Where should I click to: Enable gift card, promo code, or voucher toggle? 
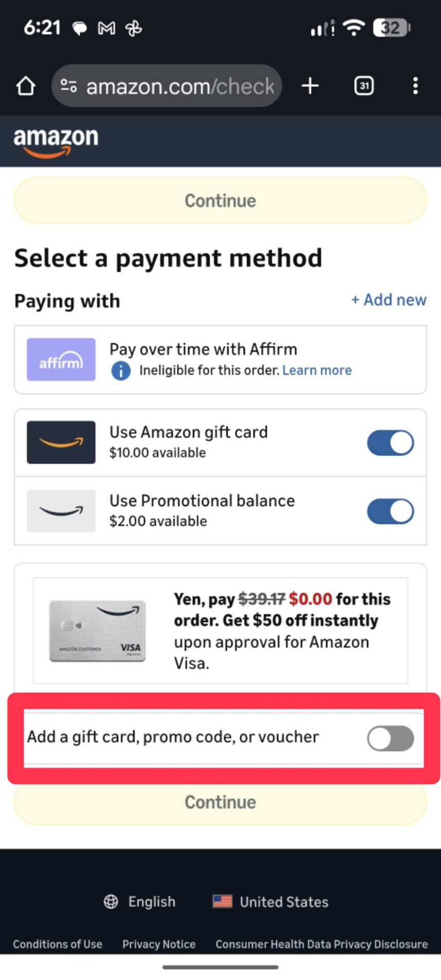(390, 738)
